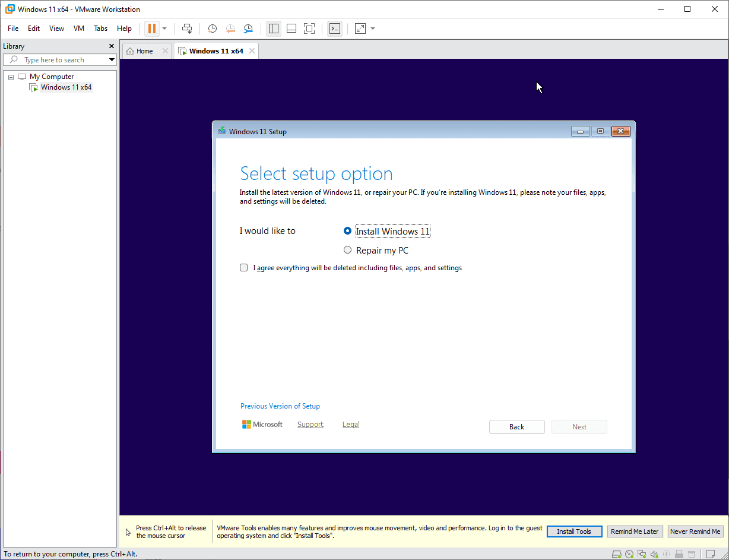This screenshot has height=560, width=729.
Task: Click the Microsoft logo in Setup
Action: pyautogui.click(x=262, y=425)
